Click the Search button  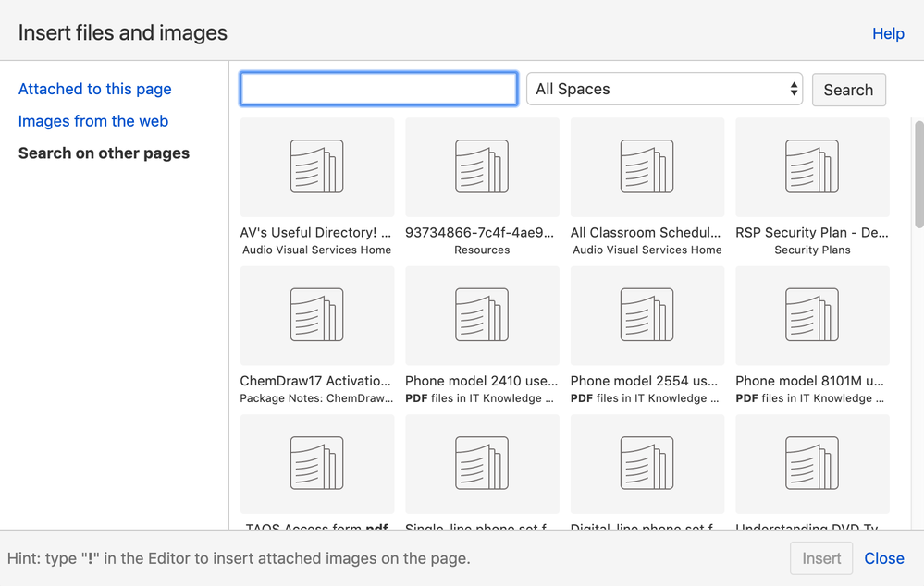[848, 90]
